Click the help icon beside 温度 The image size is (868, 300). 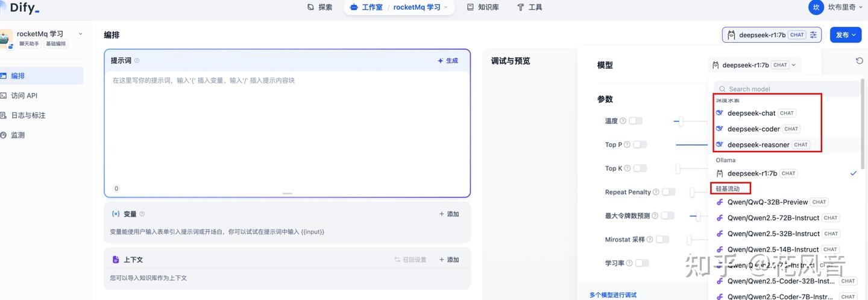[x=623, y=121]
